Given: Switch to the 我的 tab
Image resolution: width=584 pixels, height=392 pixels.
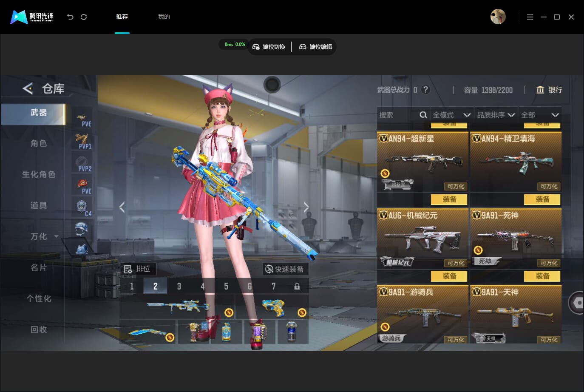Looking at the screenshot, I should pos(164,17).
